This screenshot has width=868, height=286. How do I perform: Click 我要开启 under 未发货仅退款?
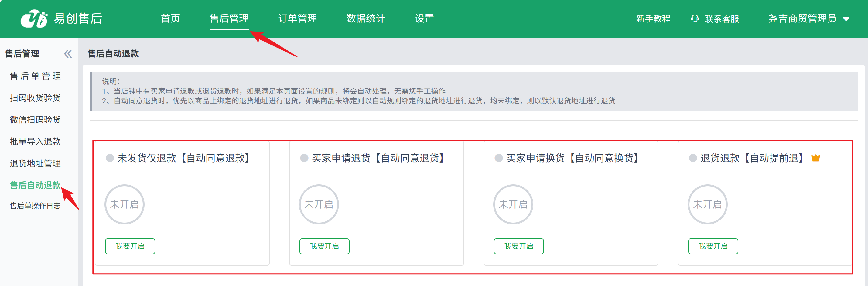130,246
